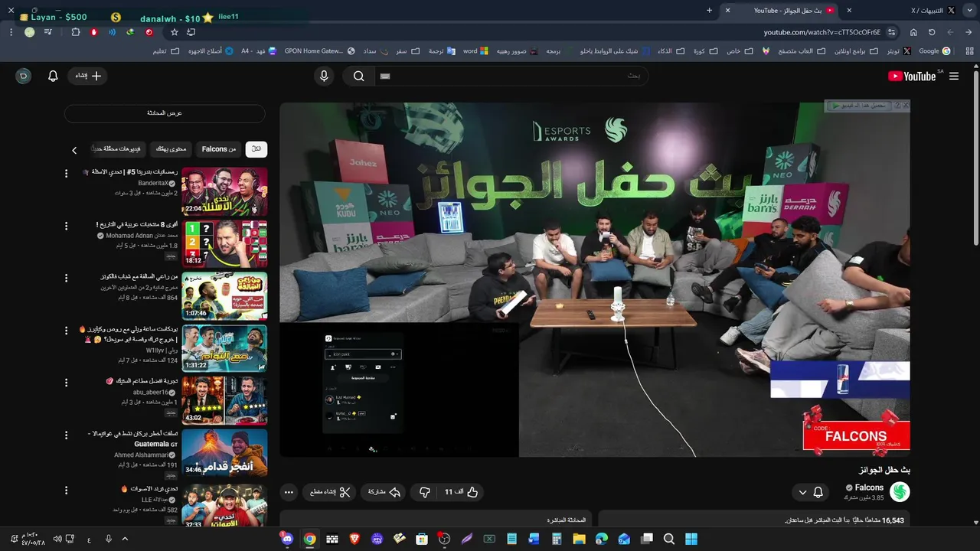Open the browser extensions puzzle icon

click(x=75, y=32)
